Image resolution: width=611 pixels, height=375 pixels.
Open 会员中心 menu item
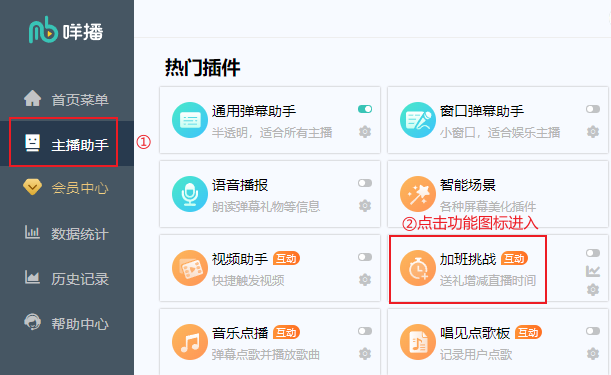coord(80,188)
